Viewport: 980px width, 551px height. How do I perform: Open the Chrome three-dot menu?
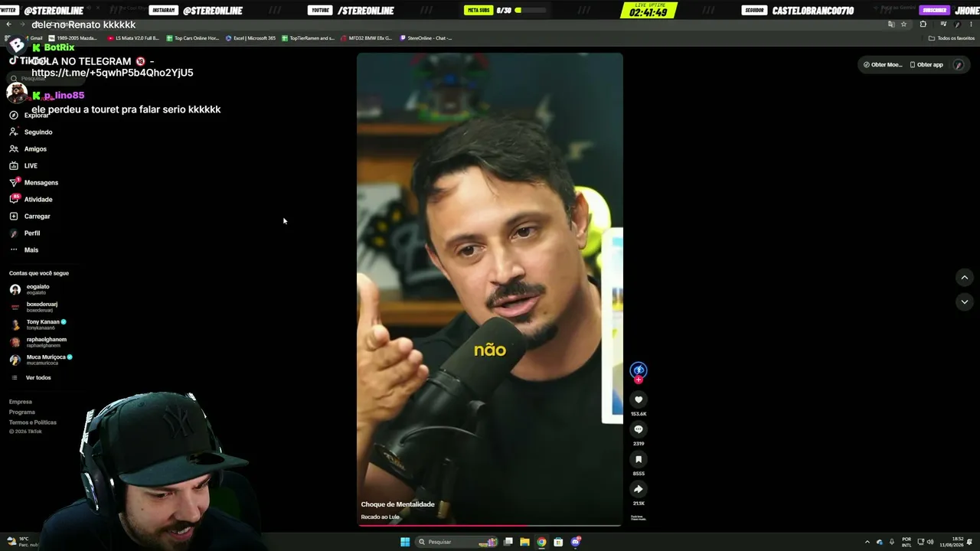pos(969,24)
